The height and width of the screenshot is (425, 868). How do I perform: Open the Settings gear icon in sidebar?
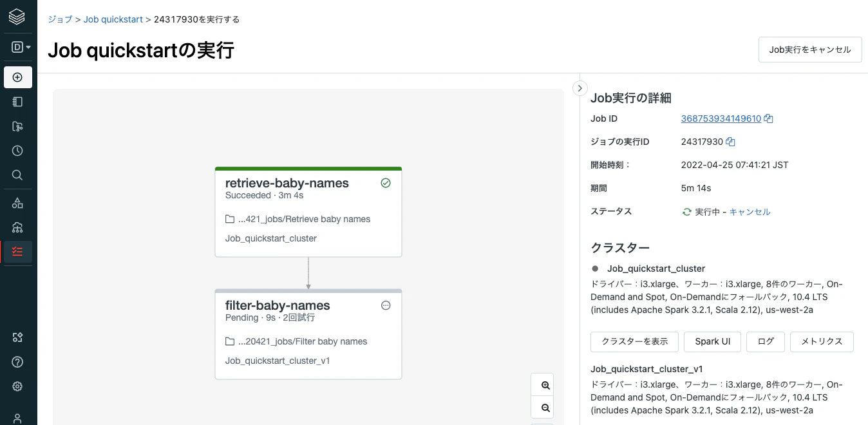coord(17,386)
